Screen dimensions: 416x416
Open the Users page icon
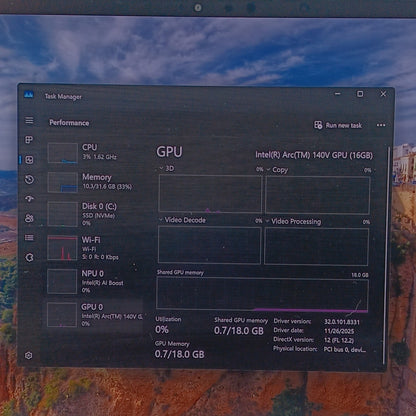29,218
